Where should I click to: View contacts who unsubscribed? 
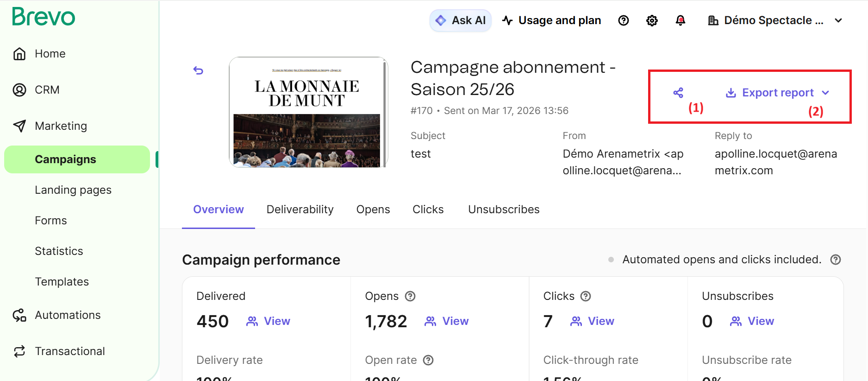[752, 321]
